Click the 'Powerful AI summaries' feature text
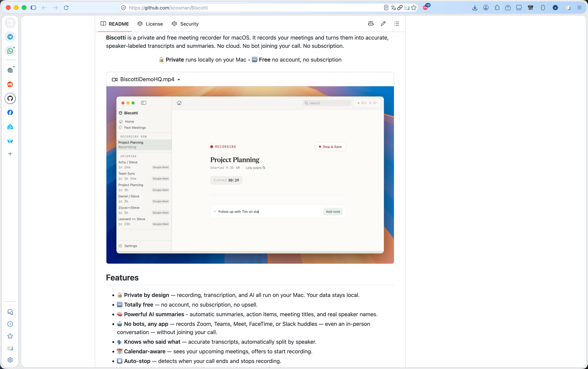The image size is (588, 369). coord(154,314)
